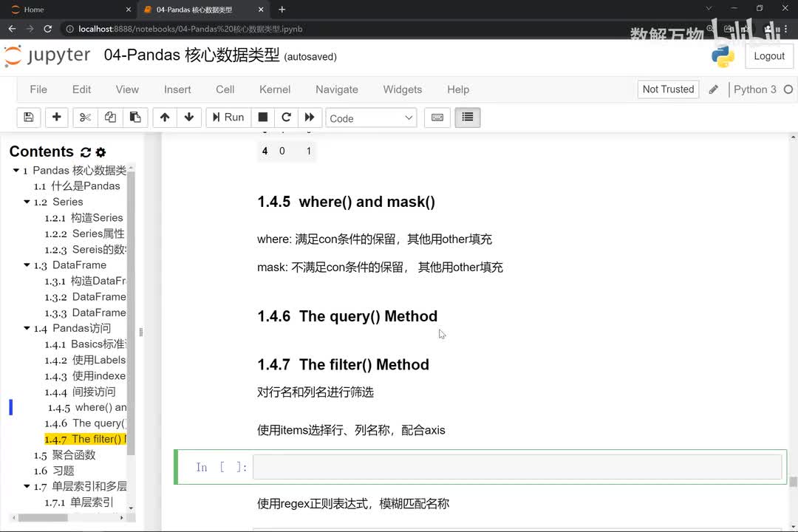Click the Python 3 kernel name

754,89
